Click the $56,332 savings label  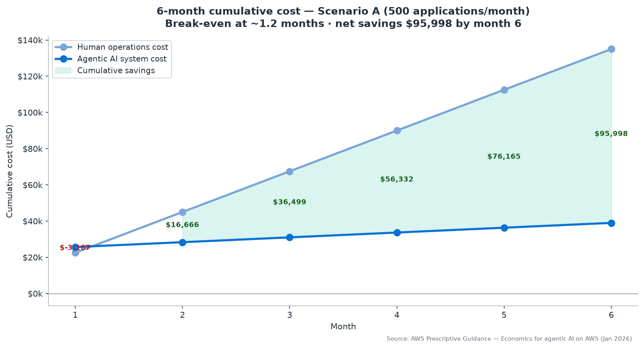point(397,179)
